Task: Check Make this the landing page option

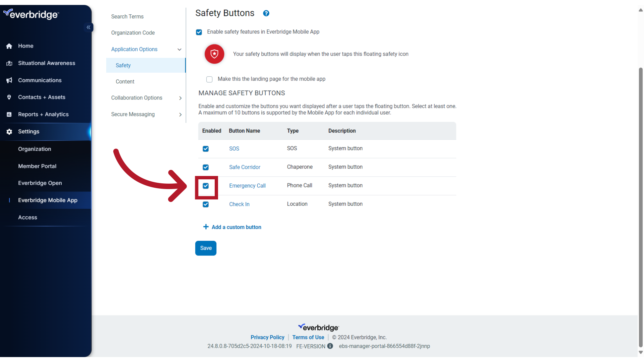Action: coord(209,79)
